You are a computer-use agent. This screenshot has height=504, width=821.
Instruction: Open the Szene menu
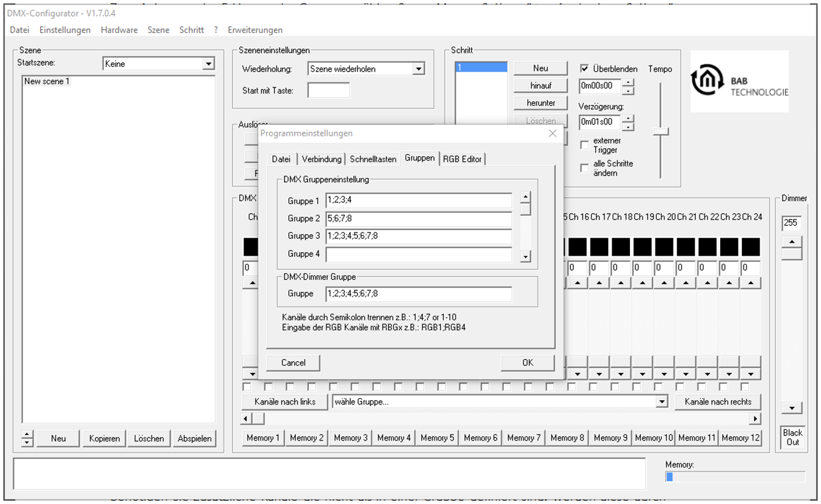158,30
